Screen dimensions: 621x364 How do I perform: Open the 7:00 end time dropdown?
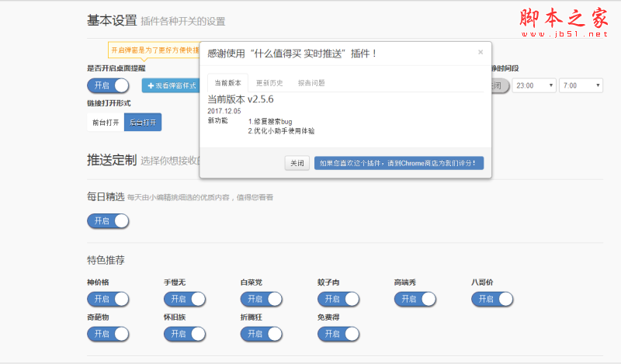(x=581, y=85)
